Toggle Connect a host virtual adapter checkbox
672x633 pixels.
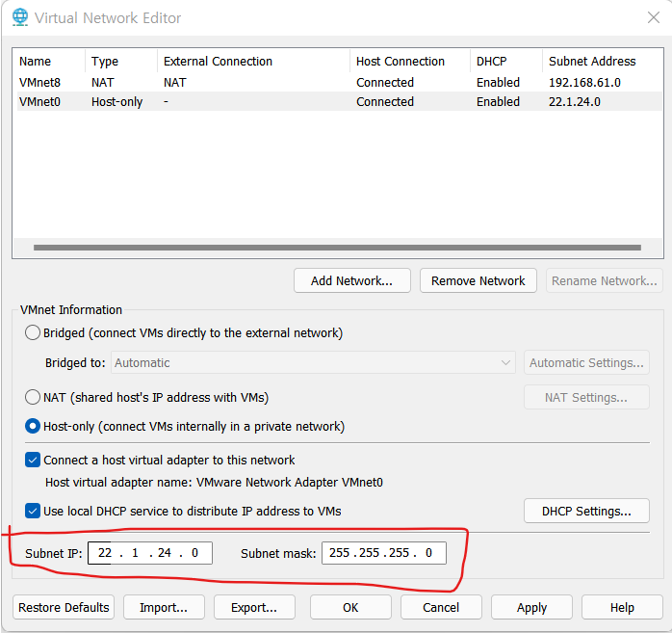pyautogui.click(x=33, y=460)
